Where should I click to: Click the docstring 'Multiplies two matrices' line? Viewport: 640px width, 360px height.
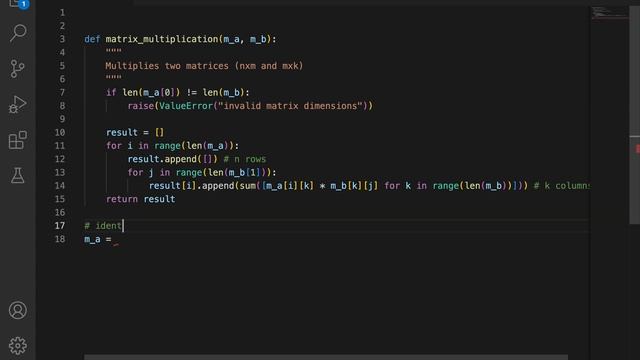pos(204,66)
